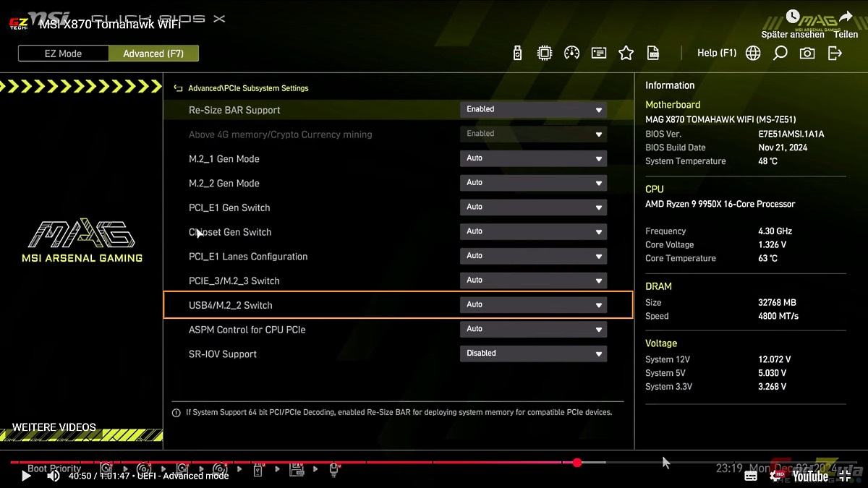Move the red video progress scrubber handle

[x=576, y=463]
